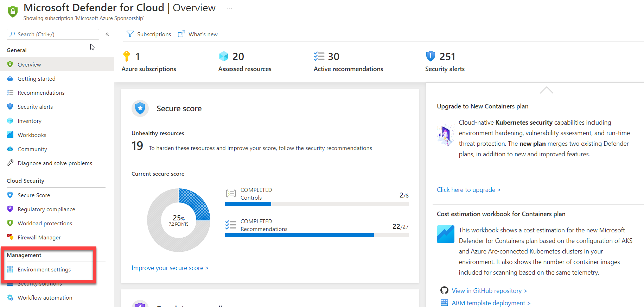Click the Defender for Cloud shield logo

coord(13,12)
